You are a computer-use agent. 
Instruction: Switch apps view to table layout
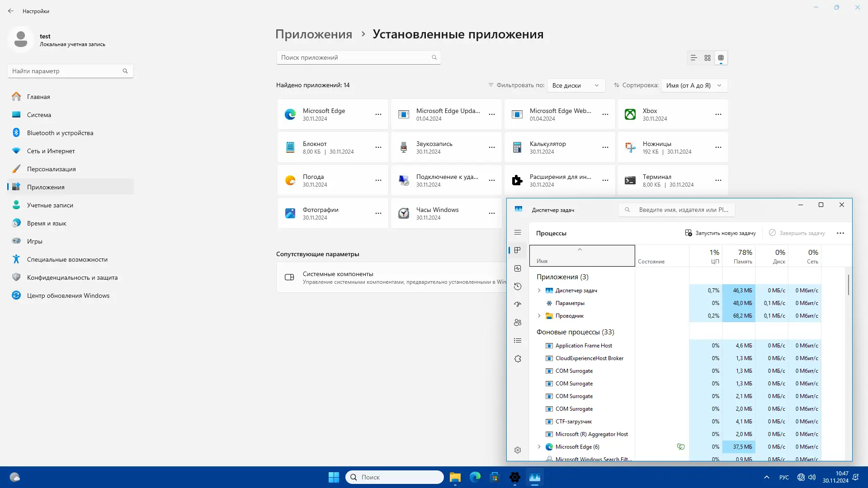(x=721, y=58)
